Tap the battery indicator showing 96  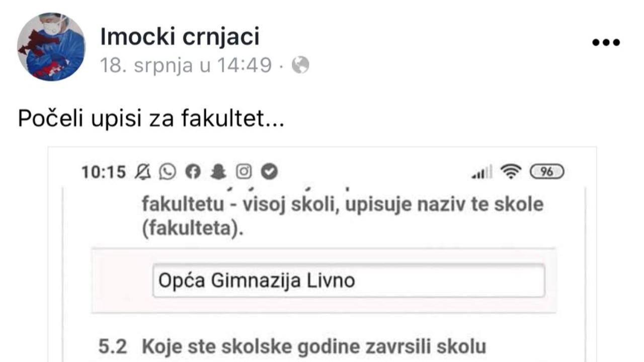[547, 172]
